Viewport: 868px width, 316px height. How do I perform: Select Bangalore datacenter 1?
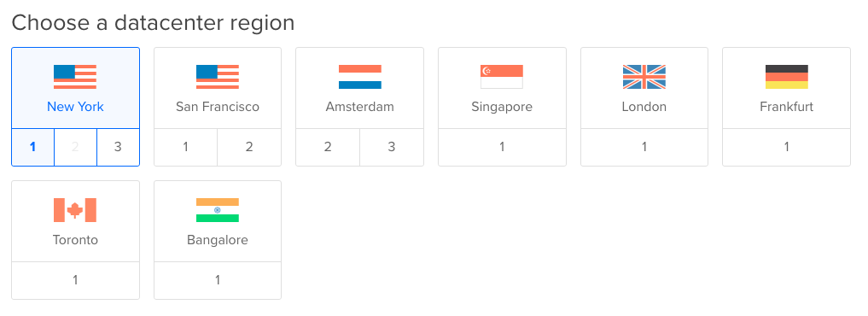tap(218, 280)
